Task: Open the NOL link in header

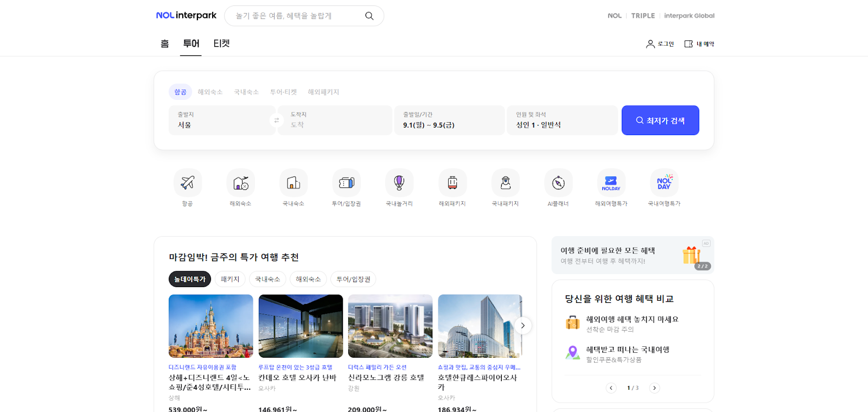Action: coord(615,16)
